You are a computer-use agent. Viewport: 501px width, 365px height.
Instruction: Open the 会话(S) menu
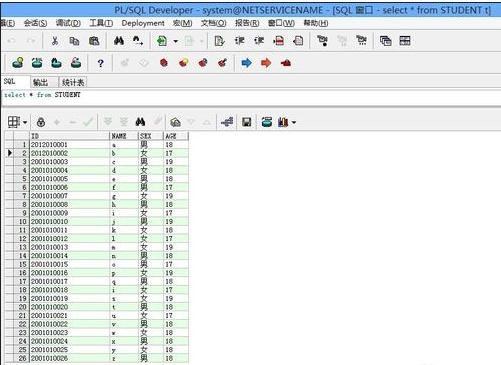[x=35, y=23]
